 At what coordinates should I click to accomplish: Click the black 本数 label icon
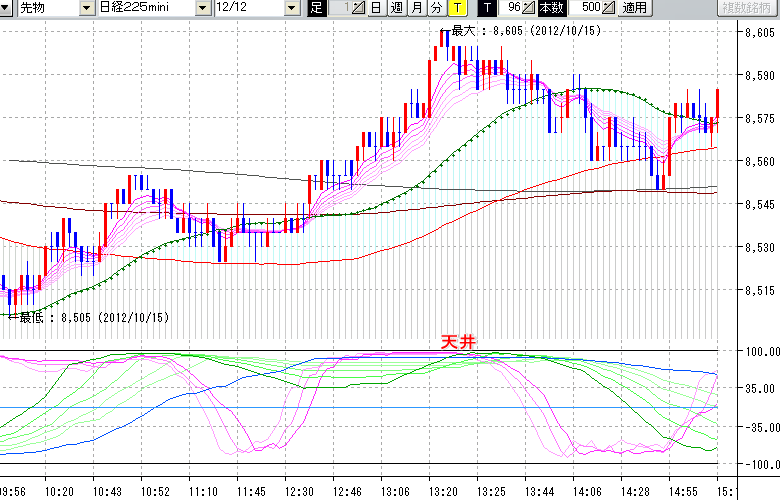tap(551, 8)
